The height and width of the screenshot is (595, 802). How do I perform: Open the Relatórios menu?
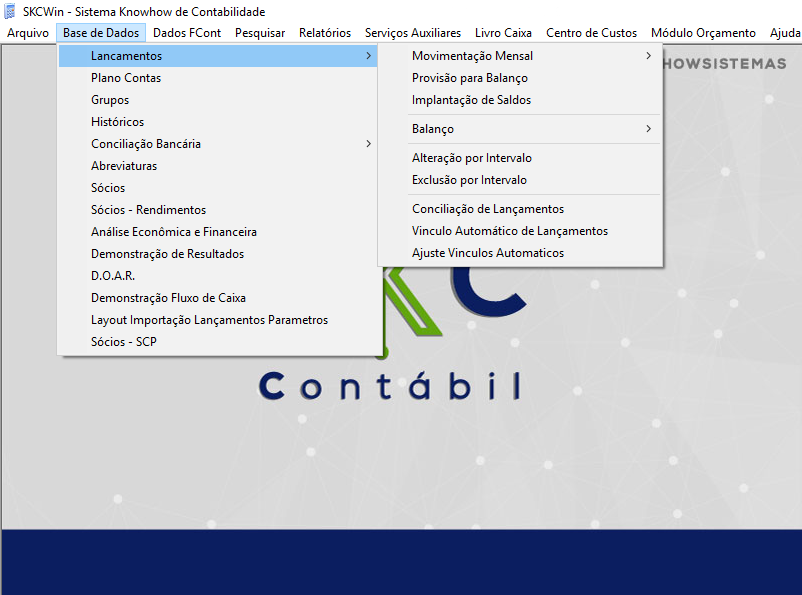tap(325, 33)
